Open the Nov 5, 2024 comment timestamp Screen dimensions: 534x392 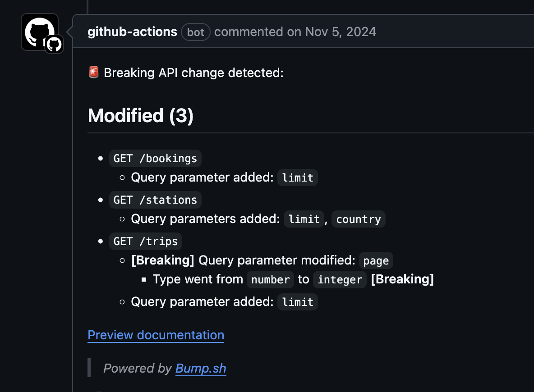click(341, 32)
